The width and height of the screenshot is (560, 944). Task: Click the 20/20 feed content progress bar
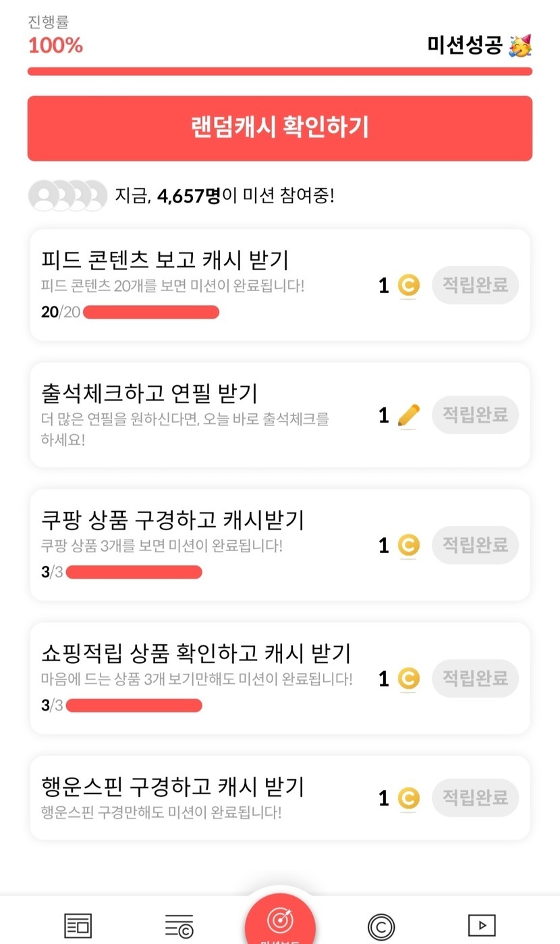pos(150,312)
